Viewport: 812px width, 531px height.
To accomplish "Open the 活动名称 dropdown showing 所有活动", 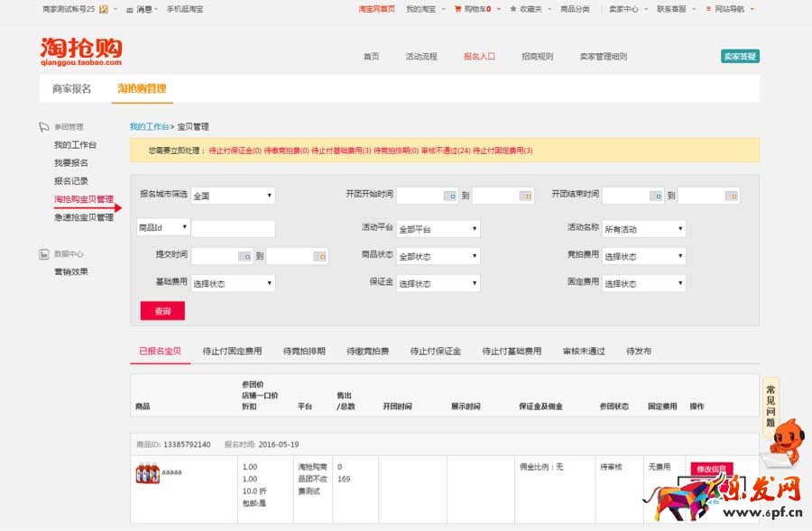I will click(x=643, y=230).
